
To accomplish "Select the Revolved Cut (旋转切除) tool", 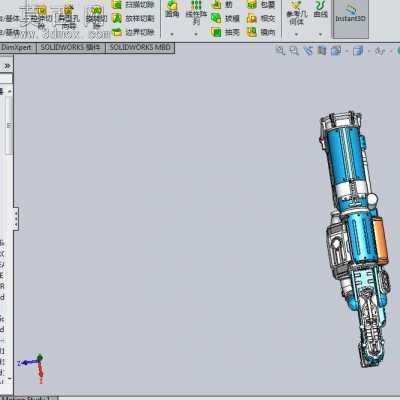I will [96, 17].
